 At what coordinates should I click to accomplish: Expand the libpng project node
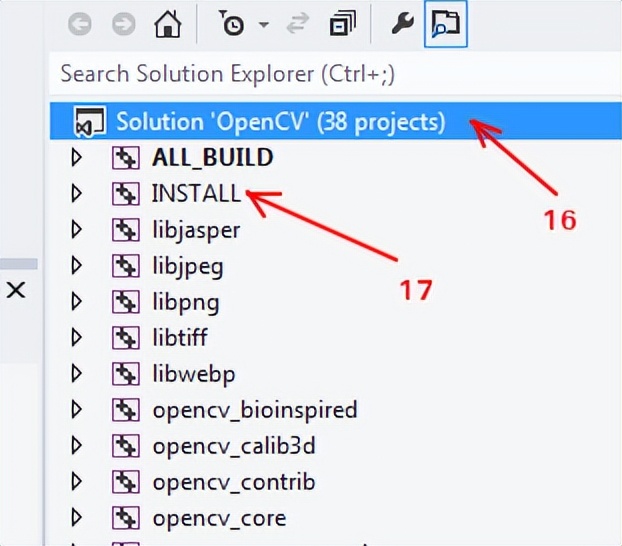coord(77,302)
